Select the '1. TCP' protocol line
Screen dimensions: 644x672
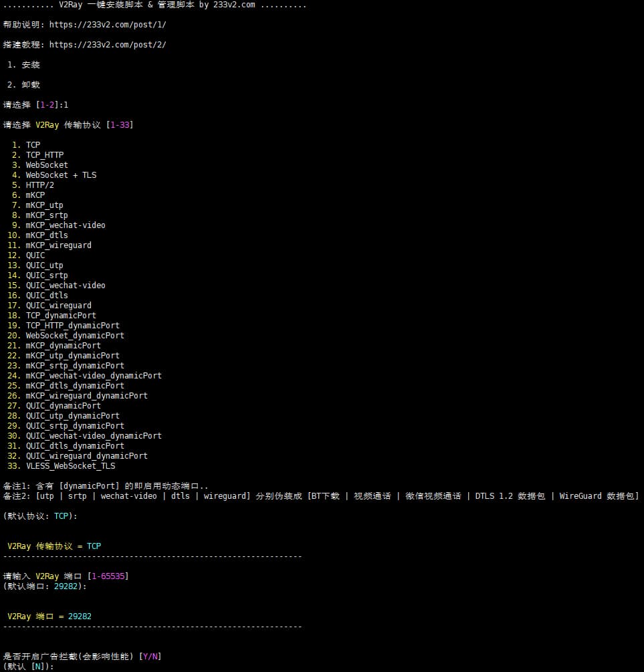26,145
